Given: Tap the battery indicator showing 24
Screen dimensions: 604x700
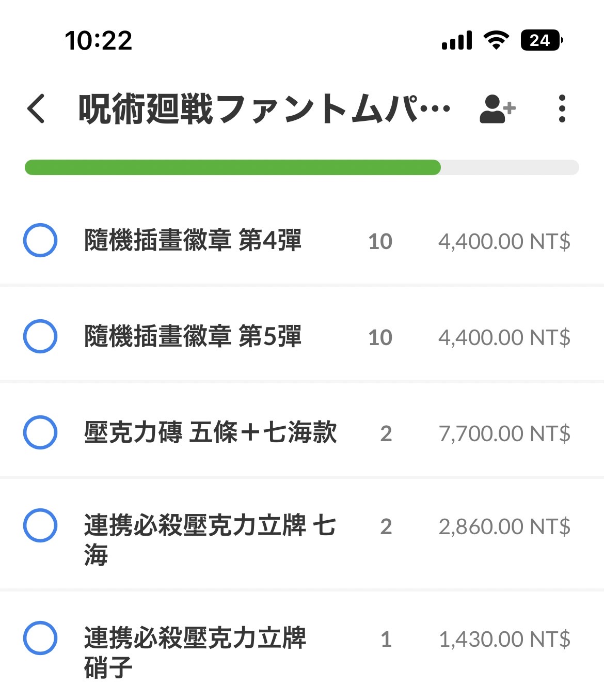Looking at the screenshot, I should pos(542,40).
